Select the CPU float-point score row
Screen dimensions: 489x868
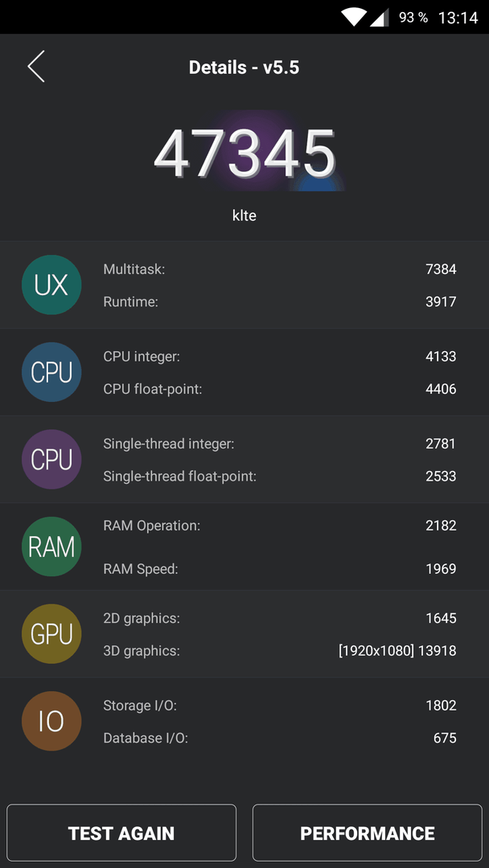pyautogui.click(x=280, y=389)
